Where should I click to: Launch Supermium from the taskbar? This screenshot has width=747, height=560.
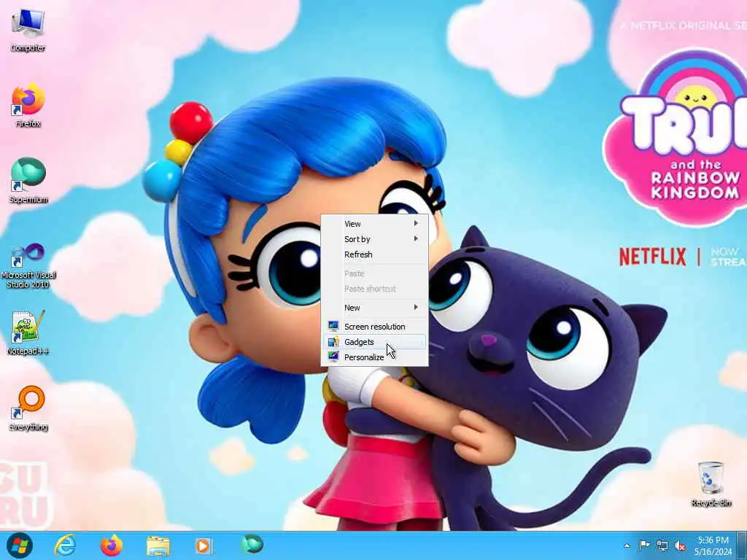point(252,544)
